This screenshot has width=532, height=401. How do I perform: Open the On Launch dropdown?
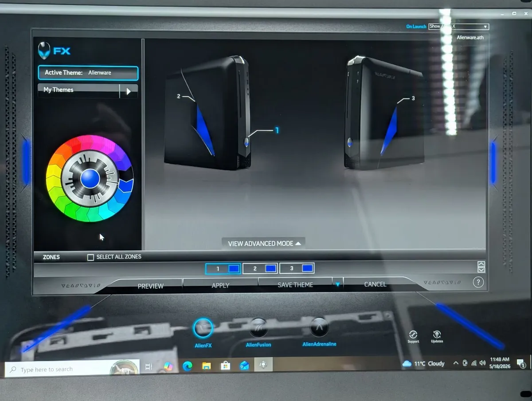coord(458,27)
